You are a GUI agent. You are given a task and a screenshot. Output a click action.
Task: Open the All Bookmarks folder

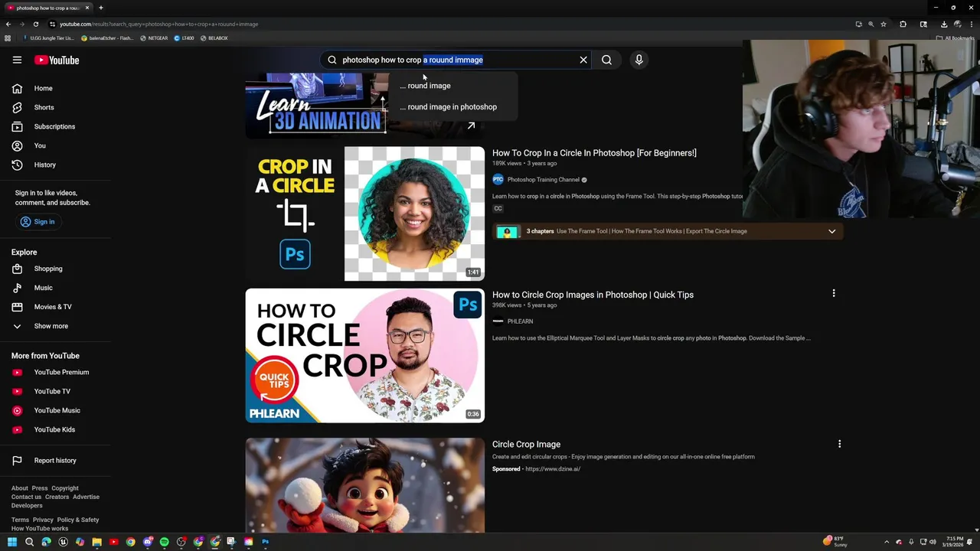click(955, 38)
